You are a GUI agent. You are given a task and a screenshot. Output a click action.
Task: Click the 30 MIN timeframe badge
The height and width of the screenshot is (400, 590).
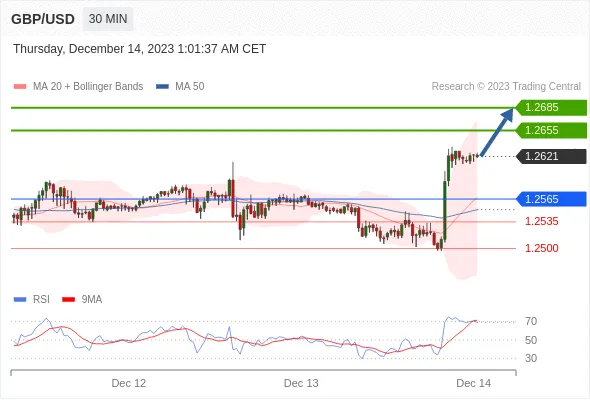pyautogui.click(x=108, y=19)
